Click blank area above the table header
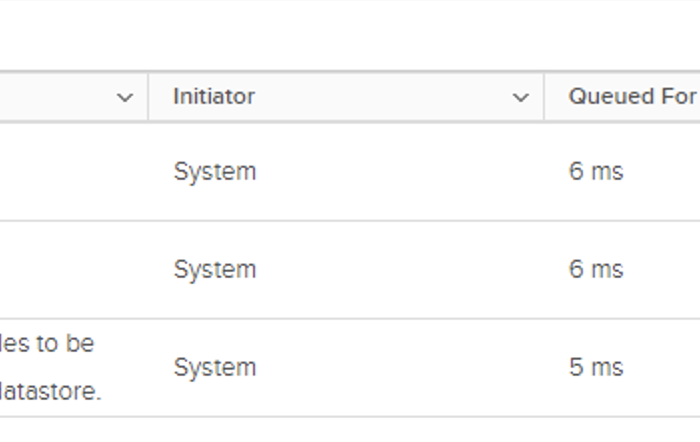The width and height of the screenshot is (700, 442). coord(350,35)
